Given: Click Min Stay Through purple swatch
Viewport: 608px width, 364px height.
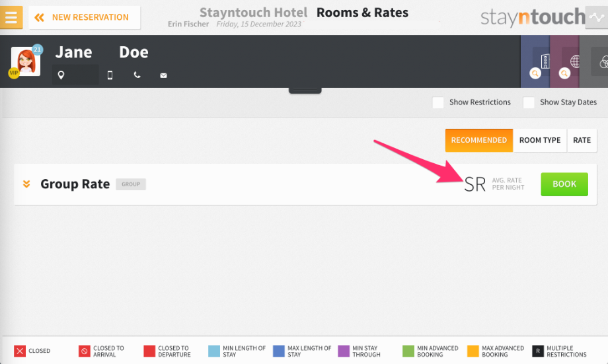Looking at the screenshot, I should tap(344, 351).
